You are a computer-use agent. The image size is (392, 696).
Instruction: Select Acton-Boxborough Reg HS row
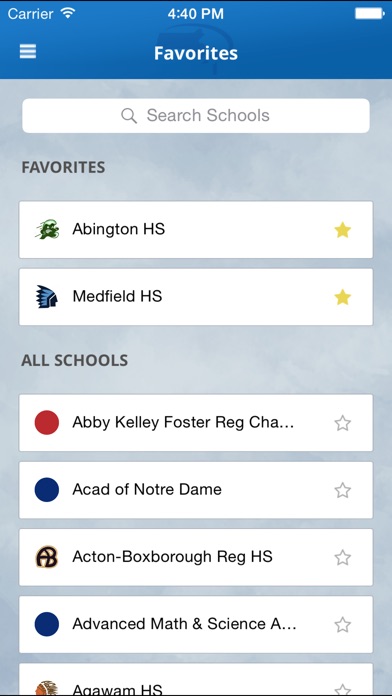point(196,557)
